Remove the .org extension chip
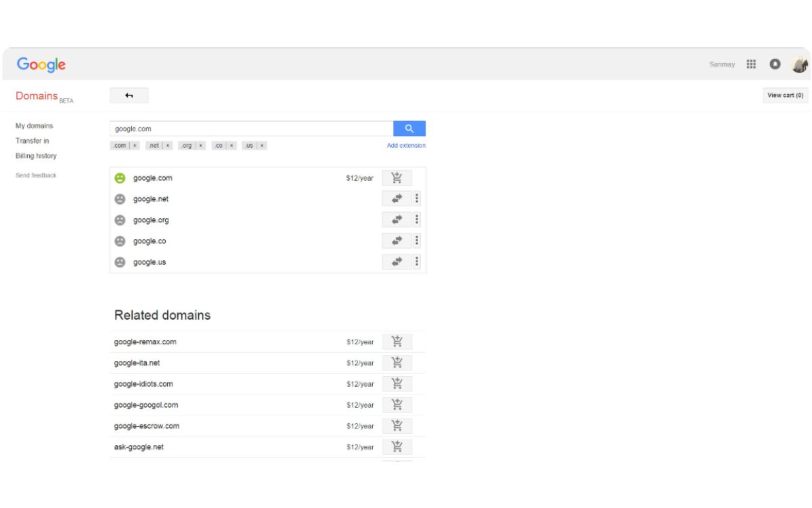812x508 pixels. click(x=201, y=146)
